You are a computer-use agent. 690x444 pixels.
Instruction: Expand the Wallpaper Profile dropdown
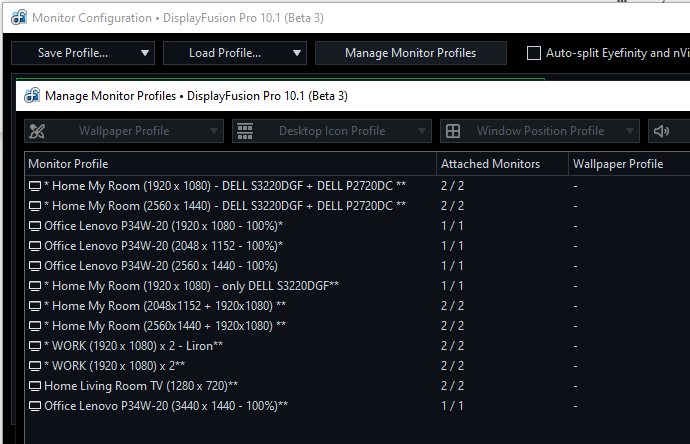click(x=214, y=131)
